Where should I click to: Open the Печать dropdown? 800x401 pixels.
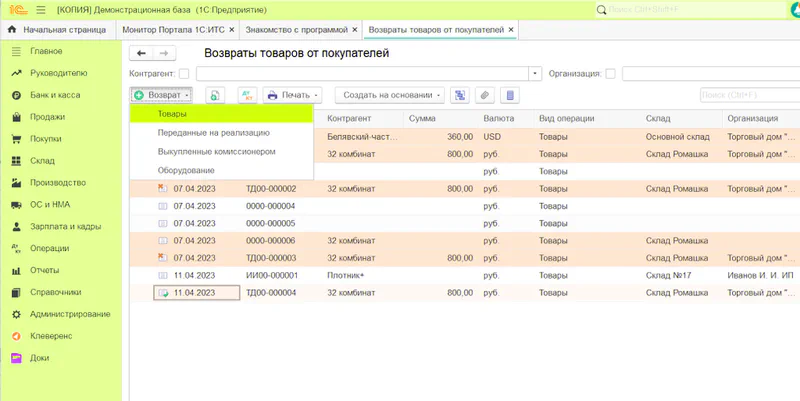(x=293, y=95)
